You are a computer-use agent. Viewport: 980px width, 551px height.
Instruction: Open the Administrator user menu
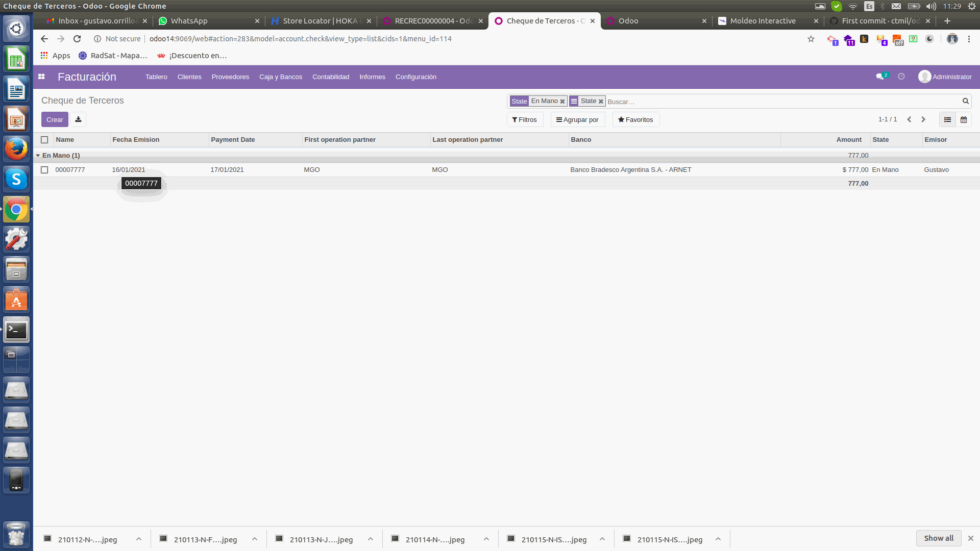[945, 77]
